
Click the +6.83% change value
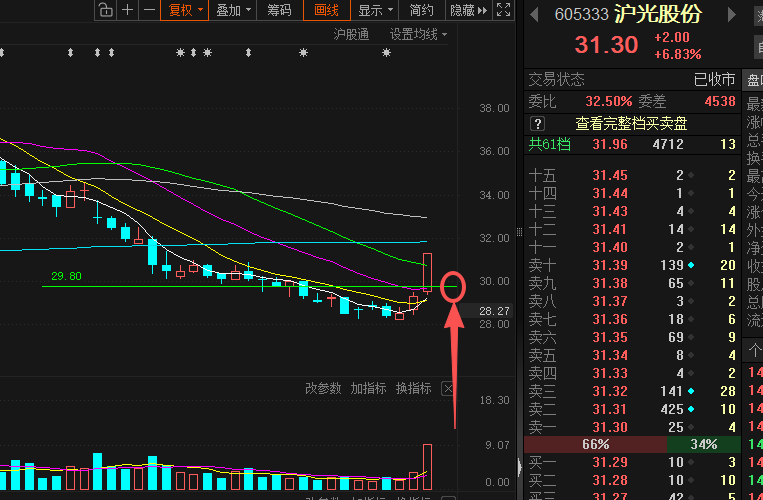click(677, 54)
